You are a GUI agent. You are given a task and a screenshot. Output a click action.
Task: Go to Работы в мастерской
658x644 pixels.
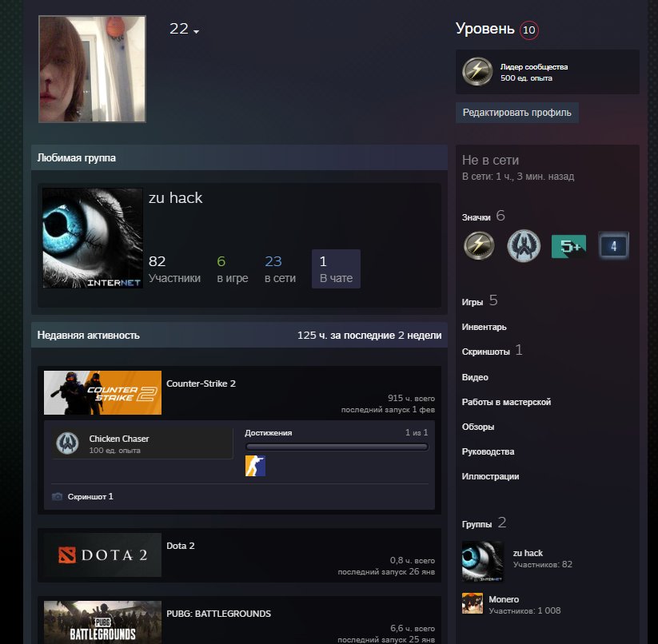(506, 402)
